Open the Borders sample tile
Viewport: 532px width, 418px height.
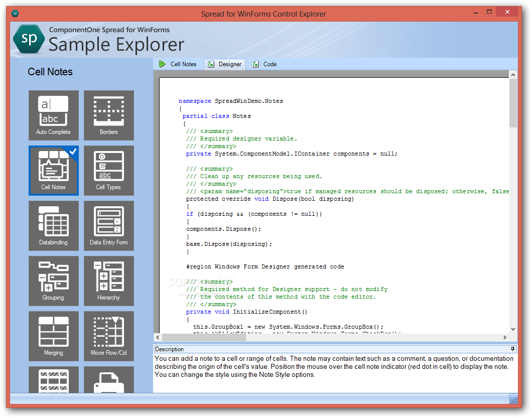pos(109,115)
